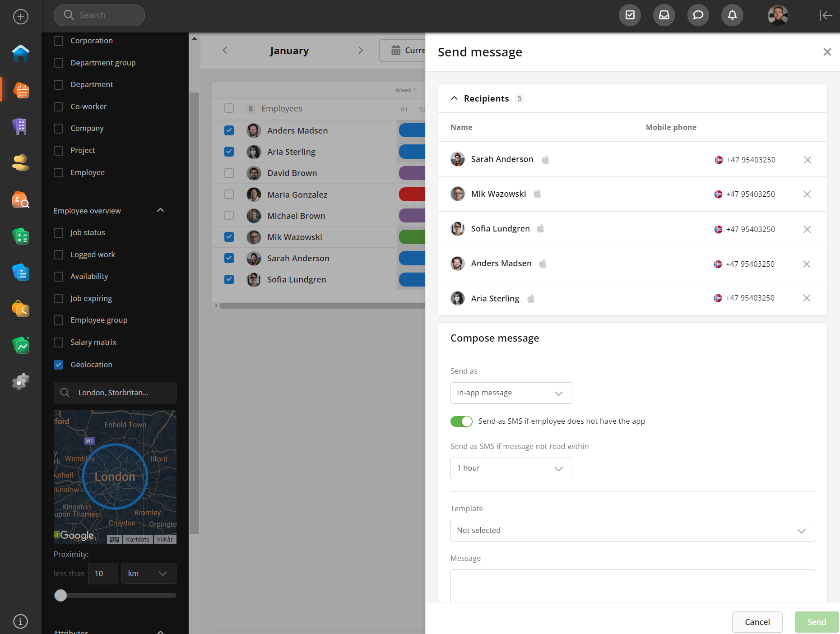Uncheck the Geolocation filter
The width and height of the screenshot is (840, 634).
point(59,365)
